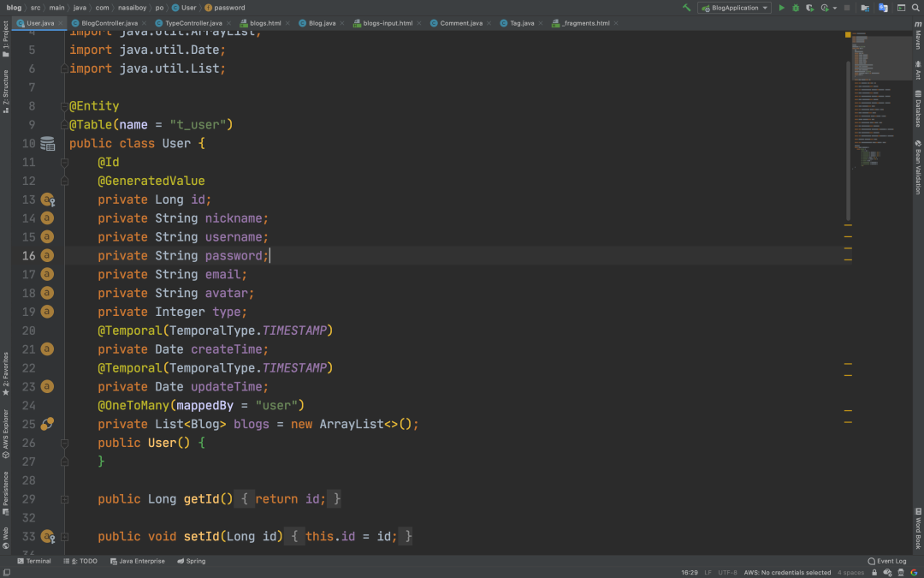Click the Spring bean gutter icon beside line 10

tap(48, 143)
